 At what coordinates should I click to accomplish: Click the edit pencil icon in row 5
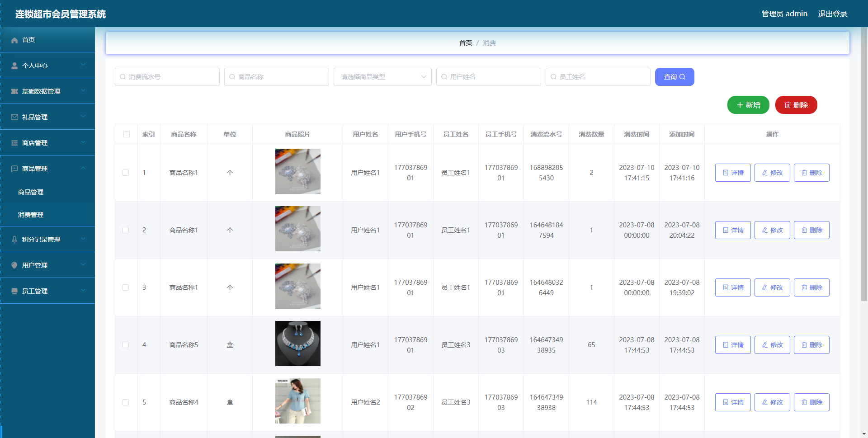point(765,403)
